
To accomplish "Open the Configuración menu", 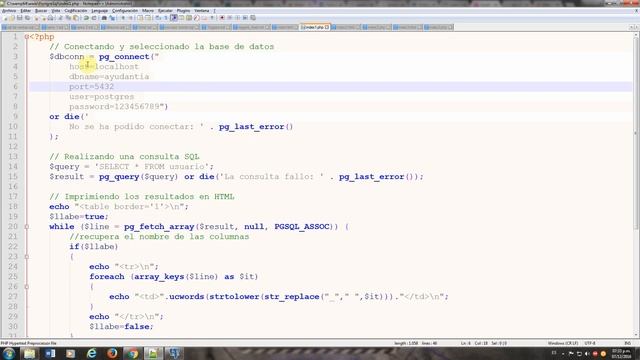I will click(x=125, y=11).
